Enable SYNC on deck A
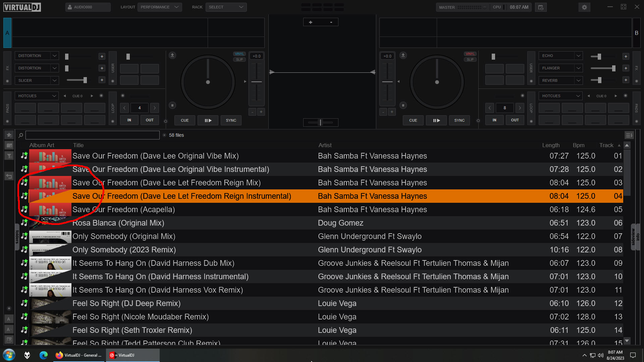 pyautogui.click(x=231, y=120)
